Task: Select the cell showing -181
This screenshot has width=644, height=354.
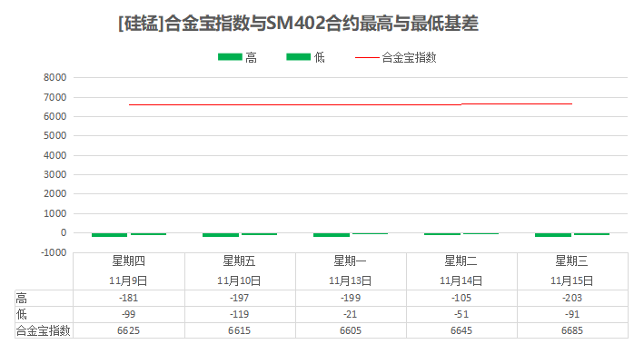Action: tap(129, 298)
